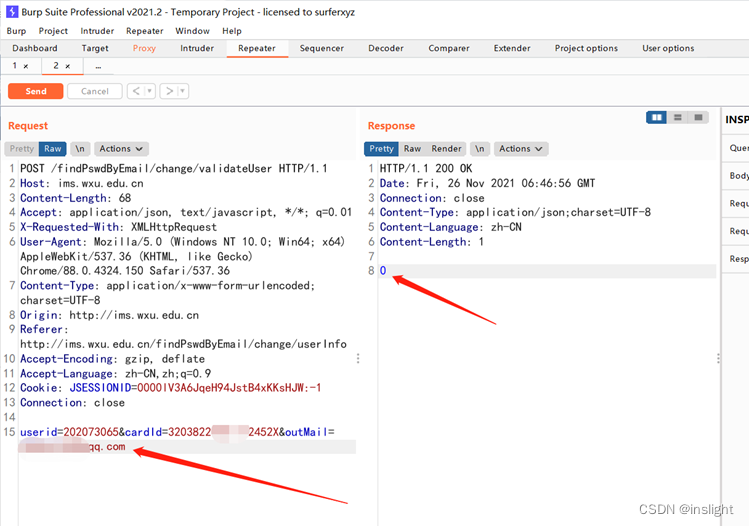This screenshot has width=749, height=526.
Task: Switch Response view to Render
Action: [446, 149]
